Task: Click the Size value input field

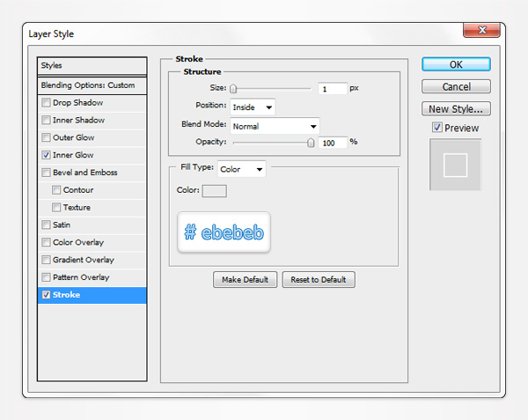Action: click(x=333, y=89)
